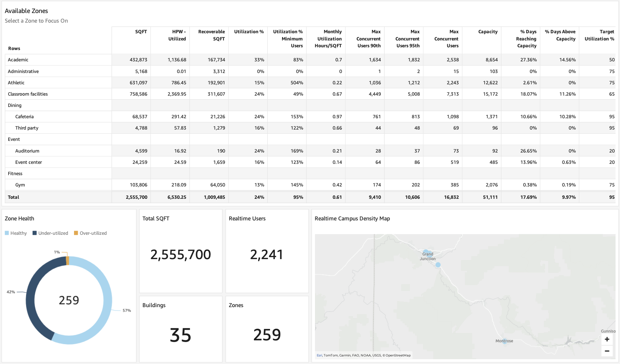Zoom out on the campus density map
Viewport: 620px width, 364px height.
(607, 351)
